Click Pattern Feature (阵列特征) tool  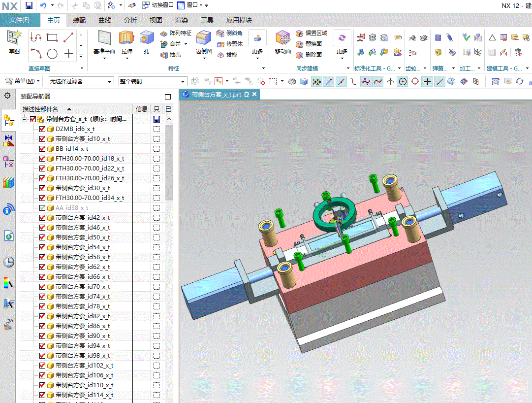(176, 33)
